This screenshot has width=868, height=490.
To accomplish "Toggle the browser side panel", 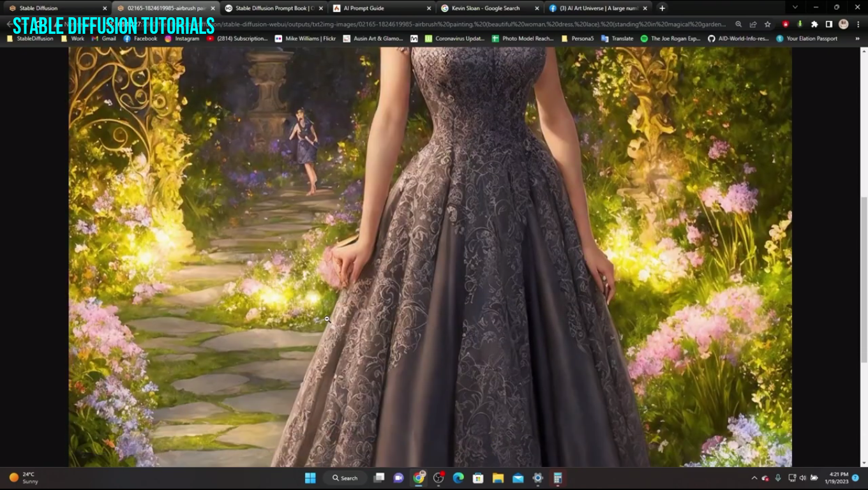I will point(828,24).
